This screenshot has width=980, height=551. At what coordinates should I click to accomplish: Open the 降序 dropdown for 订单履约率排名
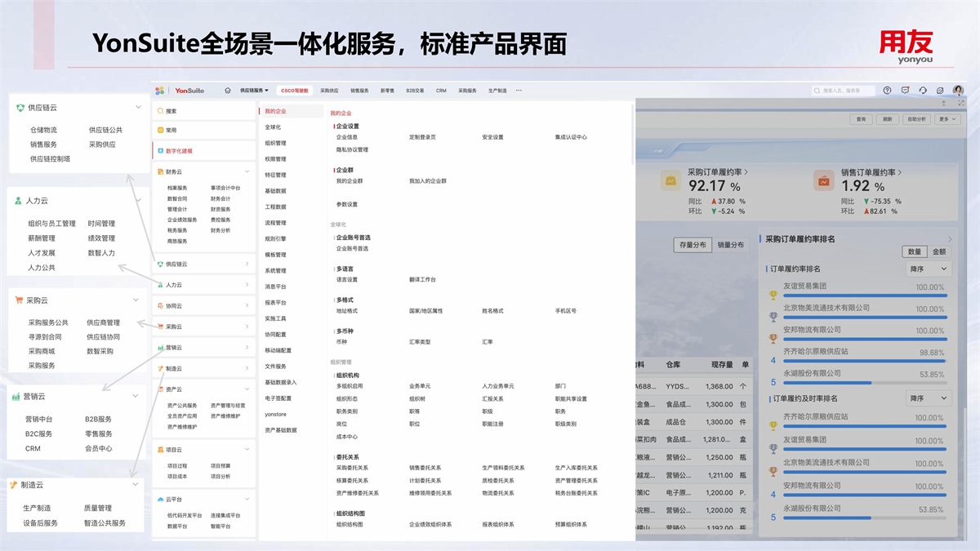click(929, 269)
